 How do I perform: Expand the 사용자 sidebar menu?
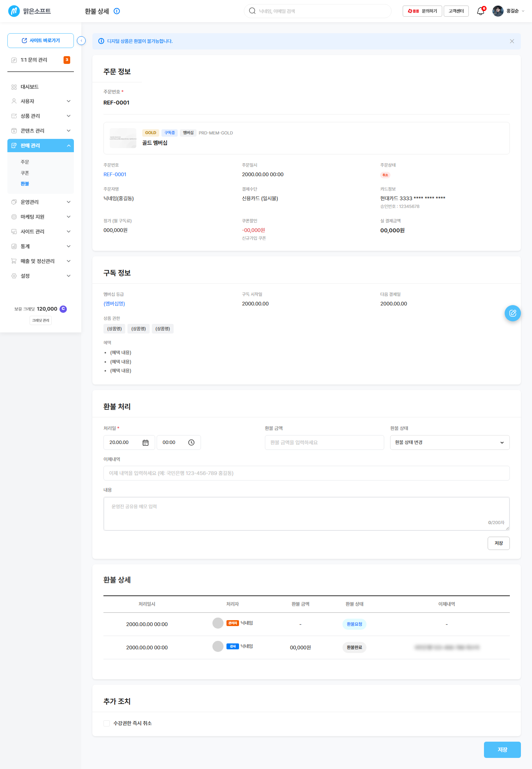click(41, 101)
